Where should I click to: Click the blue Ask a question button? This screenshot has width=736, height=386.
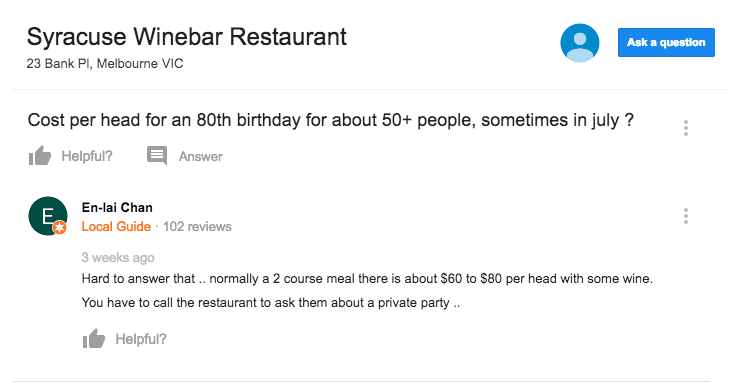(666, 43)
